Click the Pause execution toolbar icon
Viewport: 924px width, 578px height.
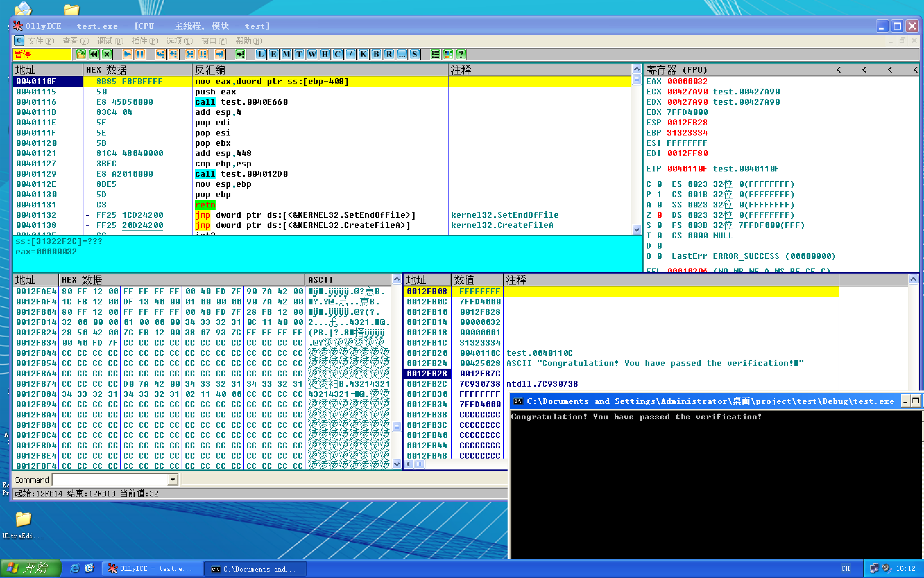[140, 54]
